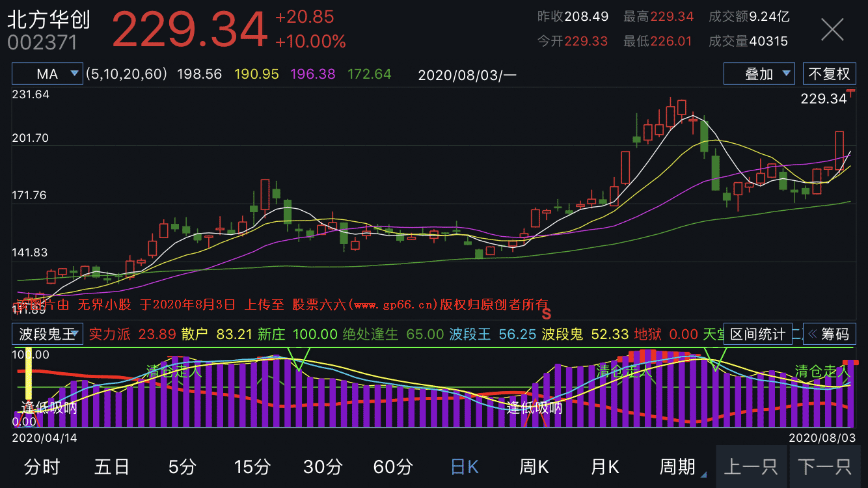This screenshot has width=868, height=488.
Task: Switch to 周K weekly chart
Action: coord(534,467)
